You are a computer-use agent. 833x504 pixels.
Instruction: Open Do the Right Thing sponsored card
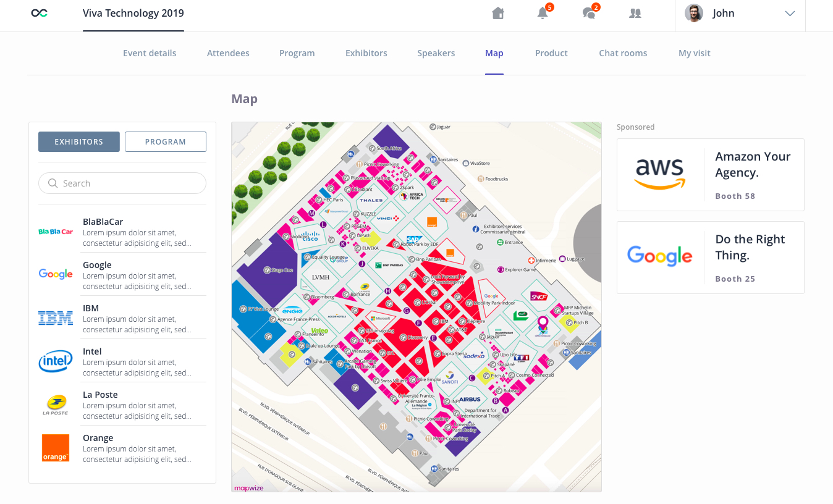coord(711,258)
